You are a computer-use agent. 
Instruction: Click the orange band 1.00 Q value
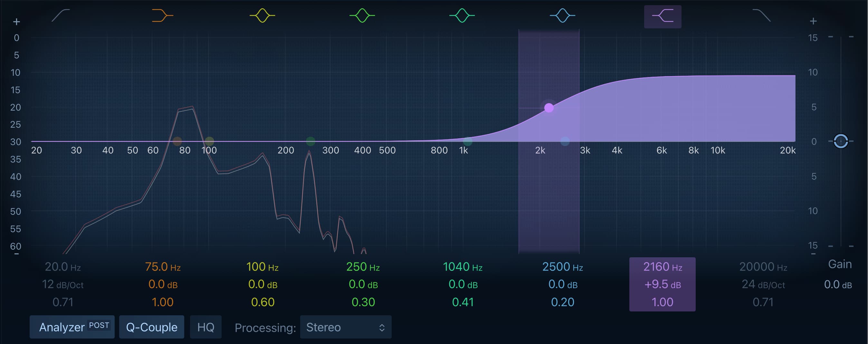pos(163,302)
